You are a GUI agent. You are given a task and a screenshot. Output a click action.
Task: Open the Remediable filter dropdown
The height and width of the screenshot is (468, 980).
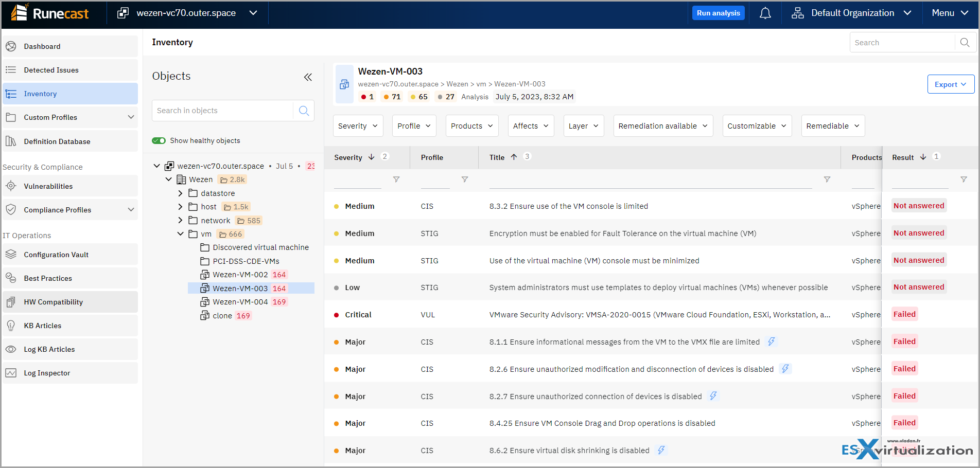click(833, 126)
